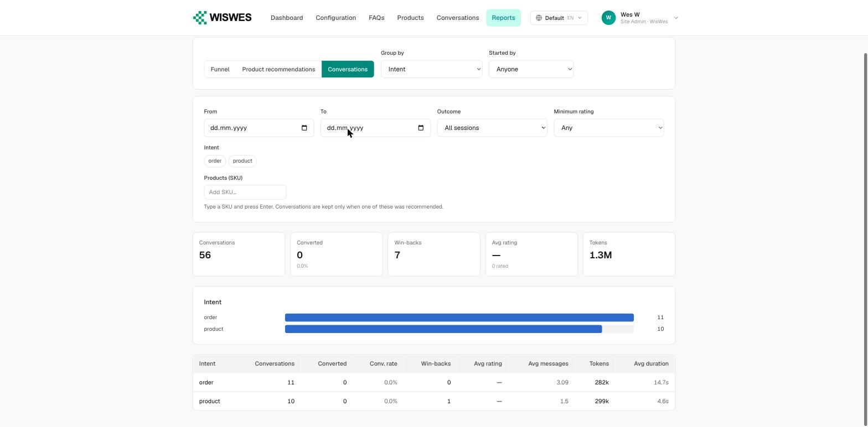Click the Avg rating stat card

(x=531, y=254)
